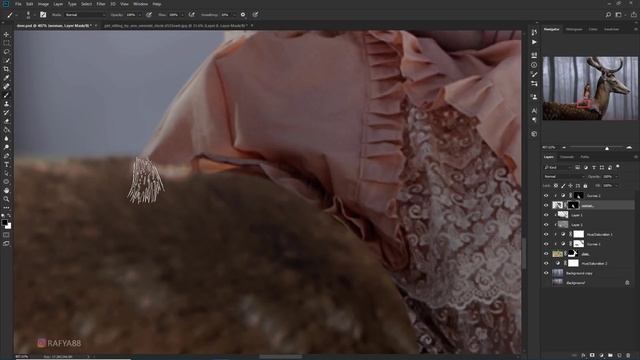Select the History Brush tool

(6, 112)
